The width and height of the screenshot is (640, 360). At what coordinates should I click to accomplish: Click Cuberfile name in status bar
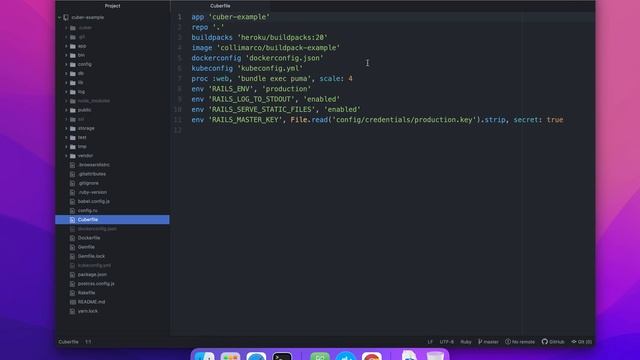pyautogui.click(x=68, y=342)
